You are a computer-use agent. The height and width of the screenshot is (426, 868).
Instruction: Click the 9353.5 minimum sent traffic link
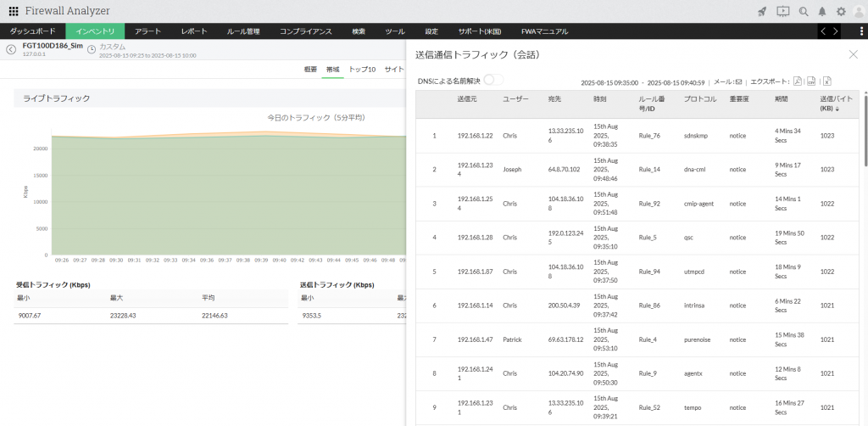(312, 315)
